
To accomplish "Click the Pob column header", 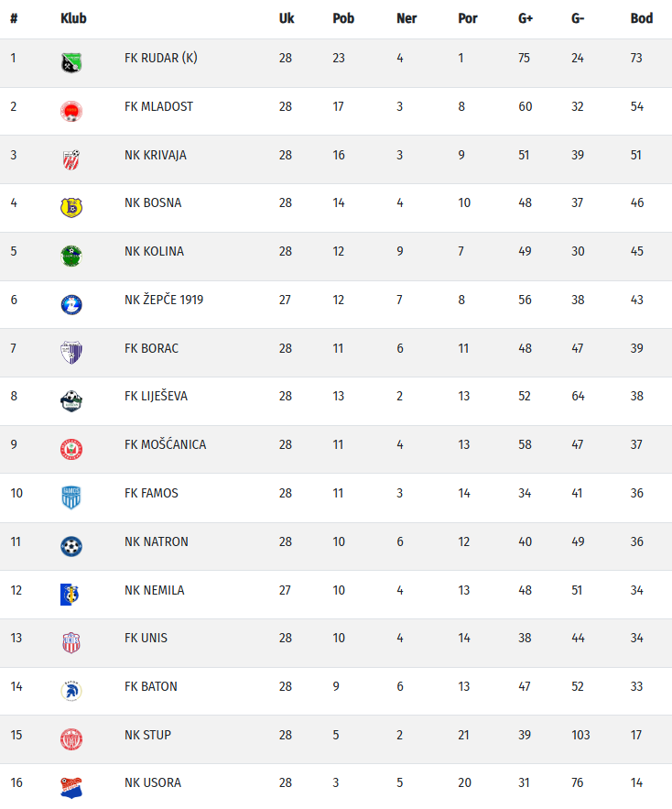I will (x=343, y=18).
